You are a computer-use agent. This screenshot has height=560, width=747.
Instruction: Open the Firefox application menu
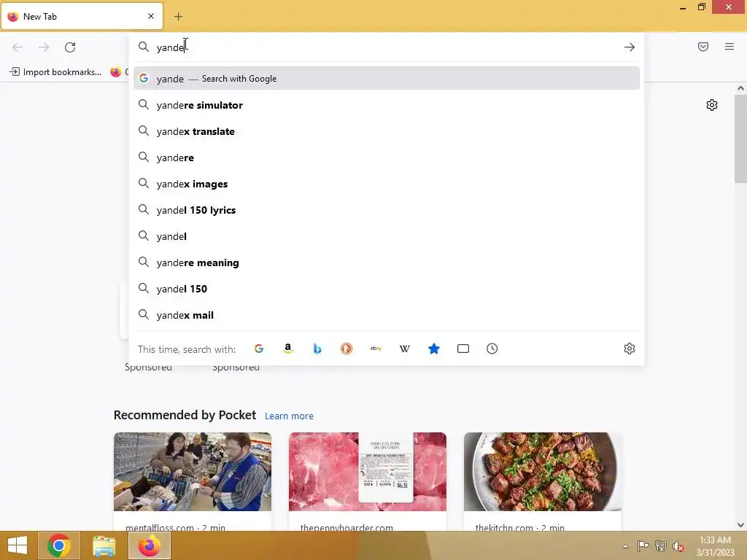point(729,47)
